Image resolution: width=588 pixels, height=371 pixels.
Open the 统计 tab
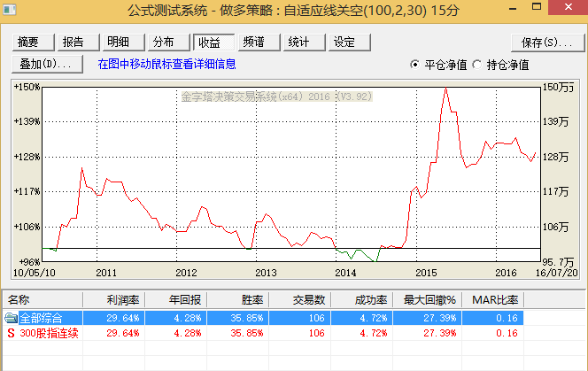[x=301, y=43]
